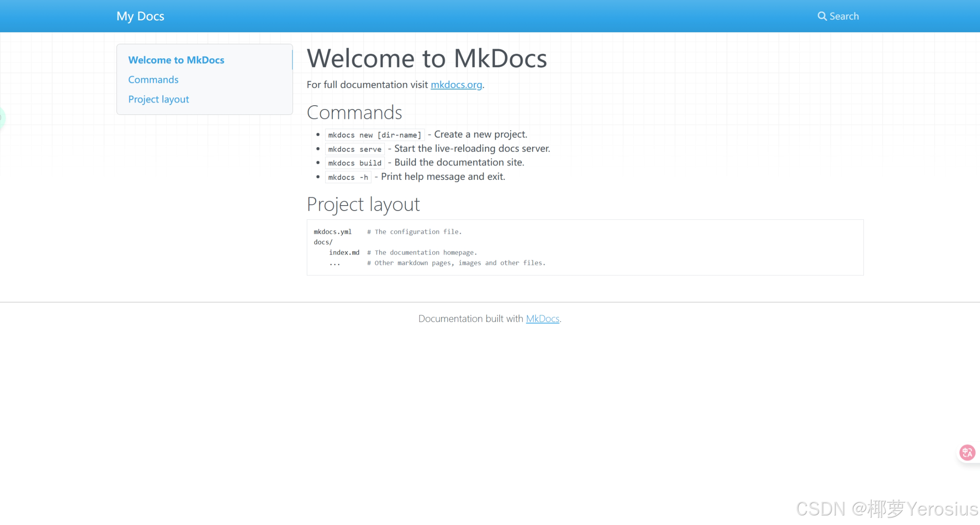980x525 pixels.
Task: Click the green circle at left edge
Action: 1,118
